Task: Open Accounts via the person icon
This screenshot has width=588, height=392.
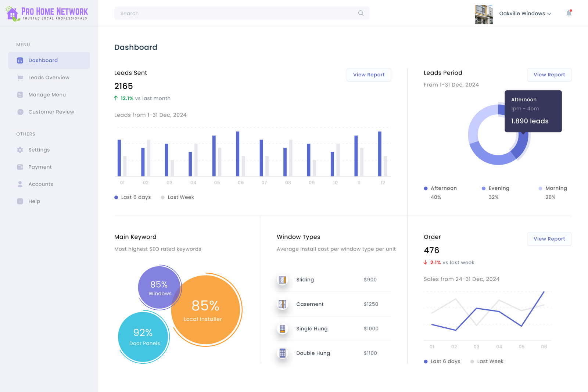Action: [20, 184]
